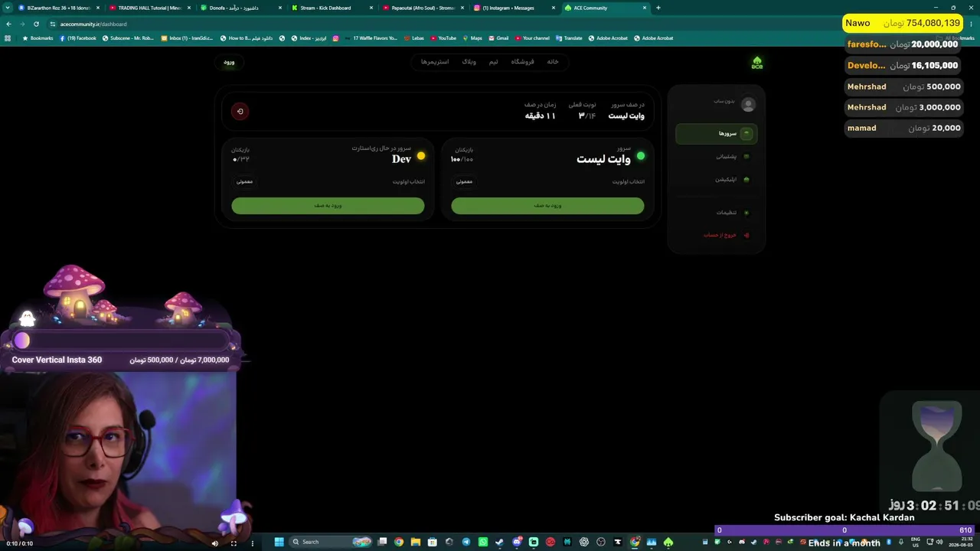This screenshot has height=551, width=980.
Task: Open اپلیکیشن (Application) in the sidebar
Action: point(716,180)
